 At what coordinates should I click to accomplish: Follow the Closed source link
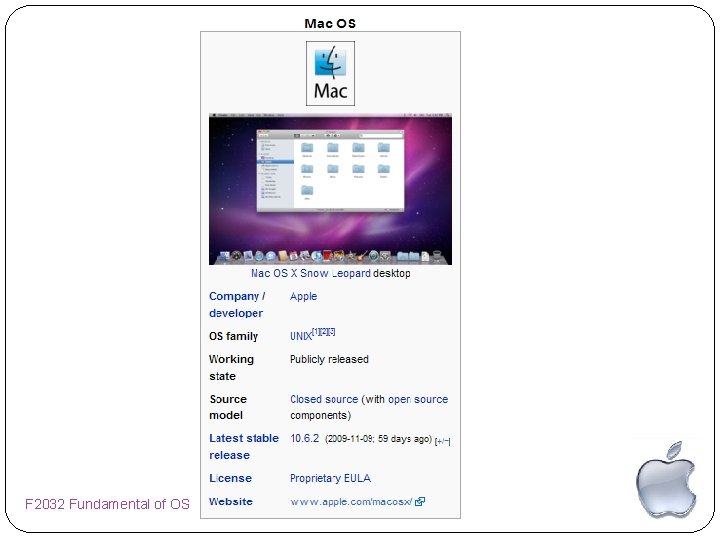click(324, 399)
